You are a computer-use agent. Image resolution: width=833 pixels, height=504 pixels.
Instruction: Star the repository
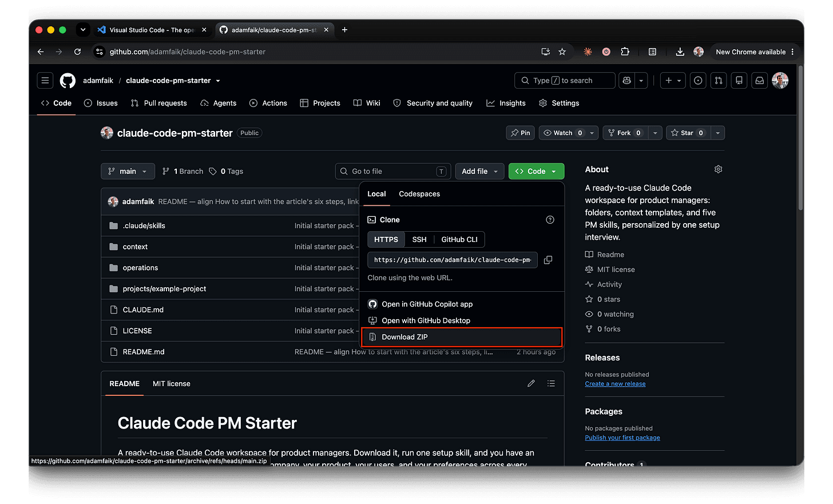688,133
